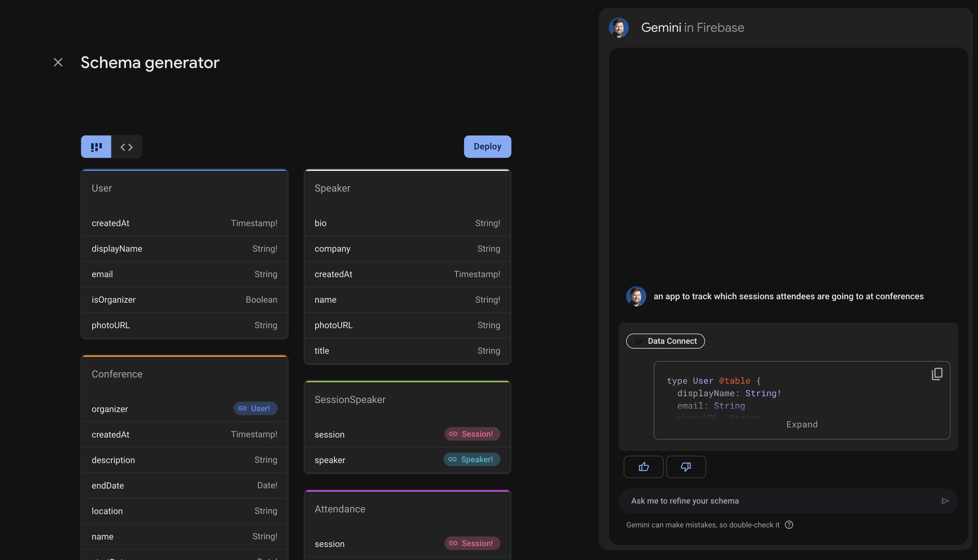Switch to visual schema diagram view
978x560 pixels.
[x=96, y=147]
